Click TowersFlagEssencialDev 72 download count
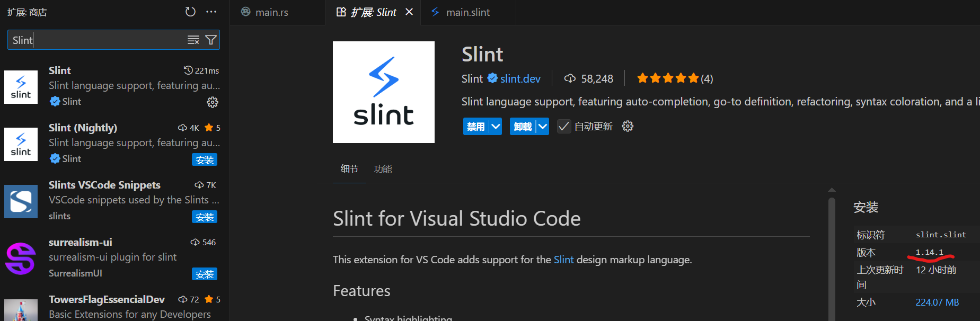 189,299
